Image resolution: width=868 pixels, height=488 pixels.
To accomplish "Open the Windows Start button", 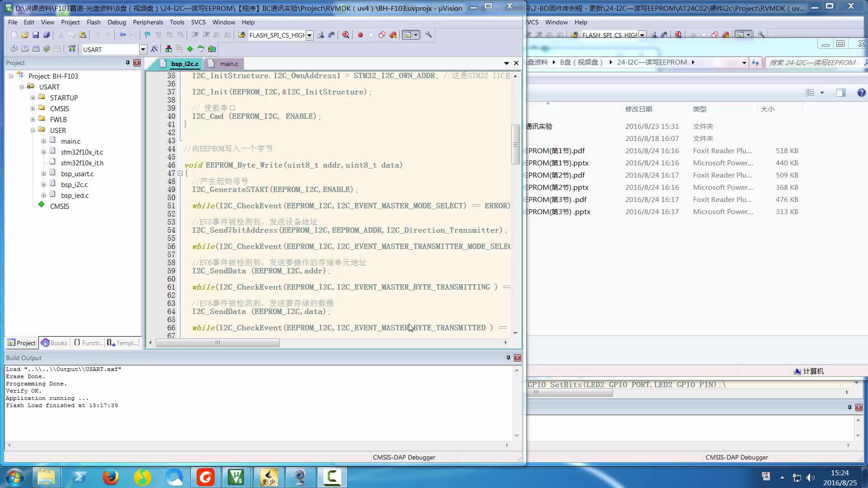I will tap(14, 477).
